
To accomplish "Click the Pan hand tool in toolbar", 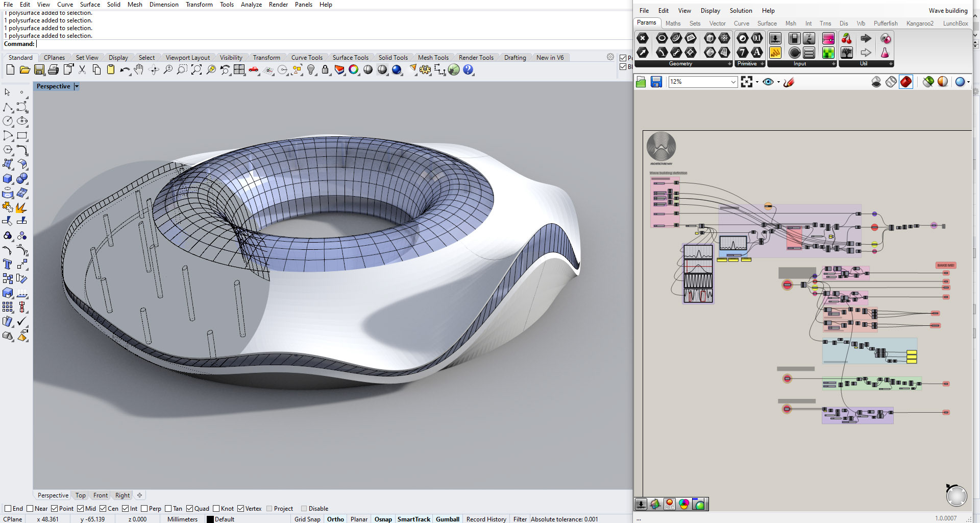I will [139, 70].
